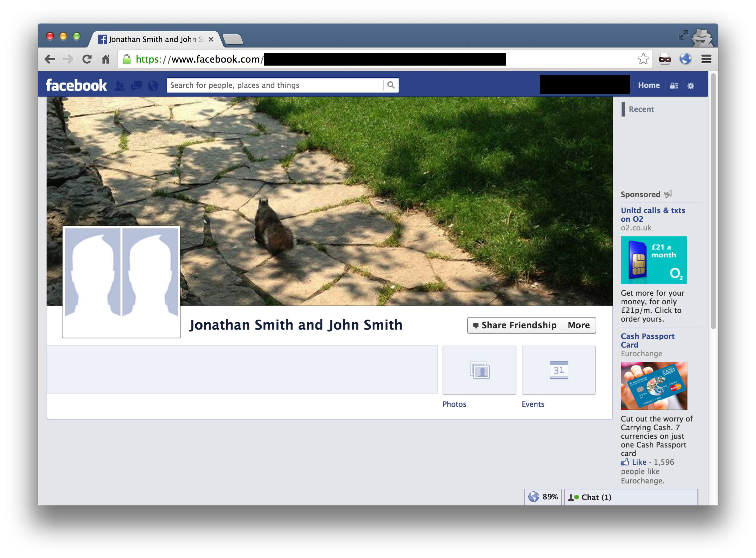Screen dimensions: 756x558
Task: Enter fullscreen with the expand arrows
Action: coord(683,35)
